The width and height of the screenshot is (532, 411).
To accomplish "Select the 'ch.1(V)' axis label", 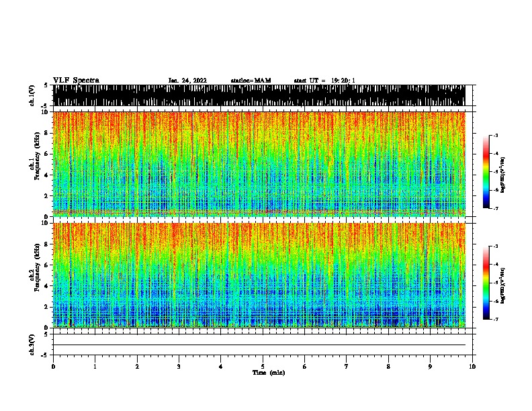I will [x=32, y=95].
